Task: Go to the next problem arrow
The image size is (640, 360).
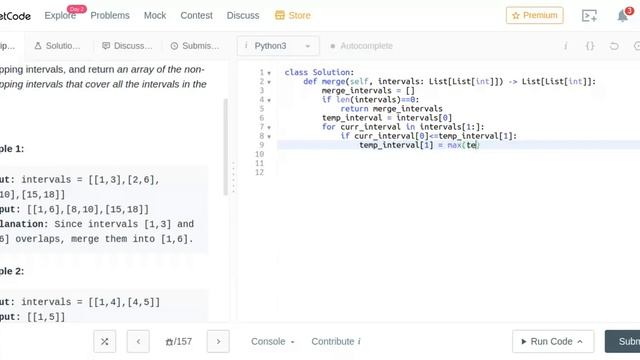Action: click(x=218, y=341)
